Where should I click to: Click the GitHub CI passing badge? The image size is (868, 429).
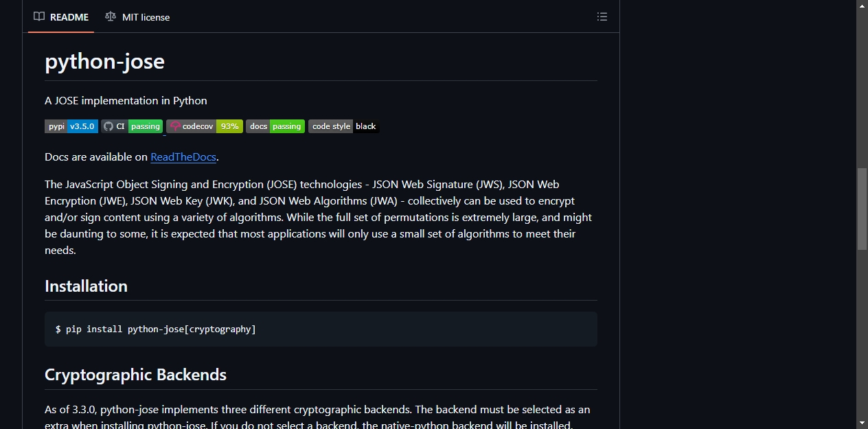(132, 126)
